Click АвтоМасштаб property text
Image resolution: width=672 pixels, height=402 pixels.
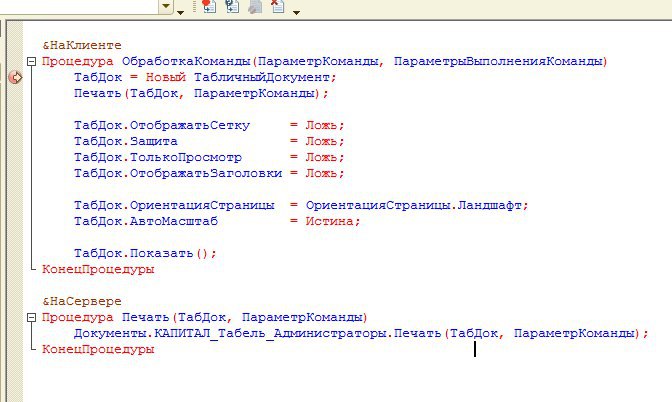point(174,221)
